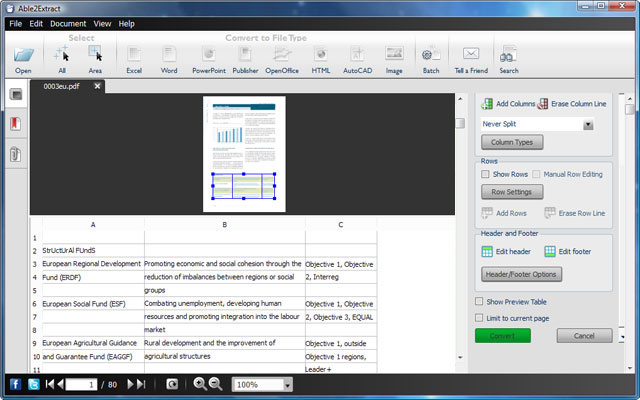Screen dimensions: 640x400
Task: Convert to OpenOffice icon
Action: pyautogui.click(x=282, y=54)
